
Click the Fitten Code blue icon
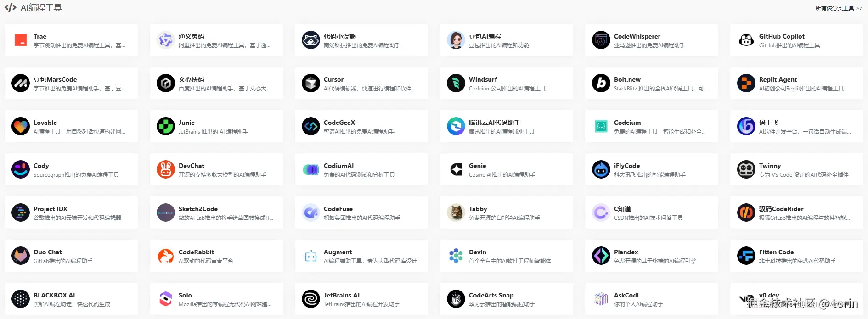pyautogui.click(x=746, y=256)
